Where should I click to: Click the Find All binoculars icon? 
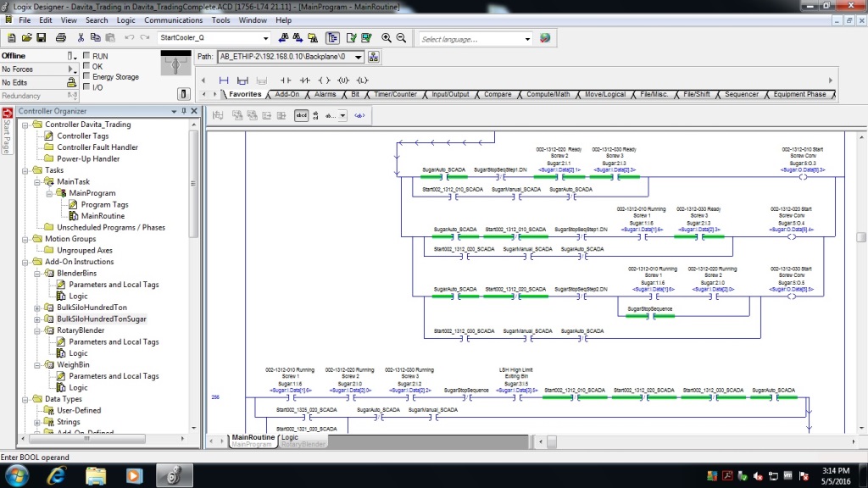(x=313, y=37)
